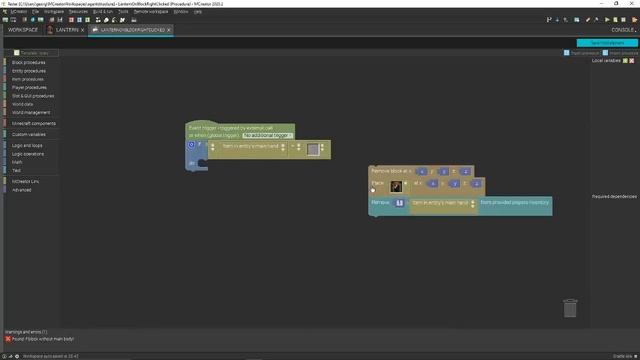
Task: Click the red-bordered grid icon in main toolbar
Action: tap(71, 20)
